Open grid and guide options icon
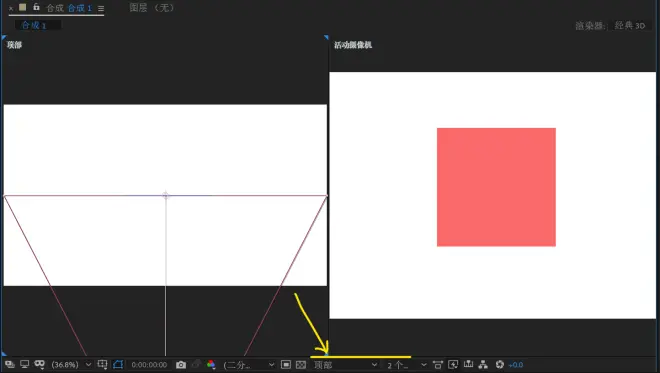The height and width of the screenshot is (373, 660). pyautogui.click(x=102, y=365)
